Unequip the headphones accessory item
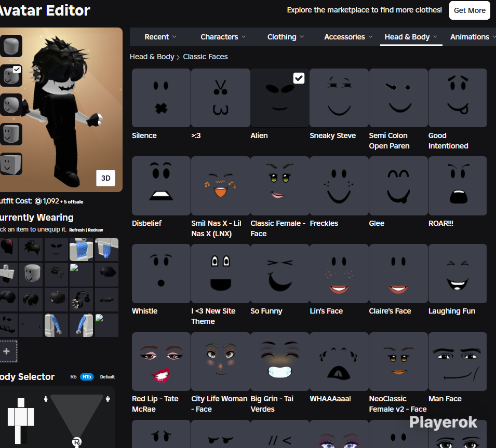This screenshot has width=496, height=448. [82, 300]
